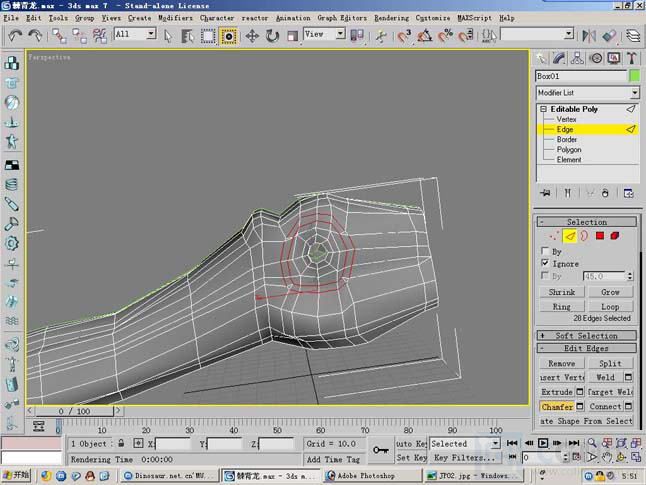The image size is (646, 485).
Task: Open the Rendering menu
Action: tap(391, 18)
